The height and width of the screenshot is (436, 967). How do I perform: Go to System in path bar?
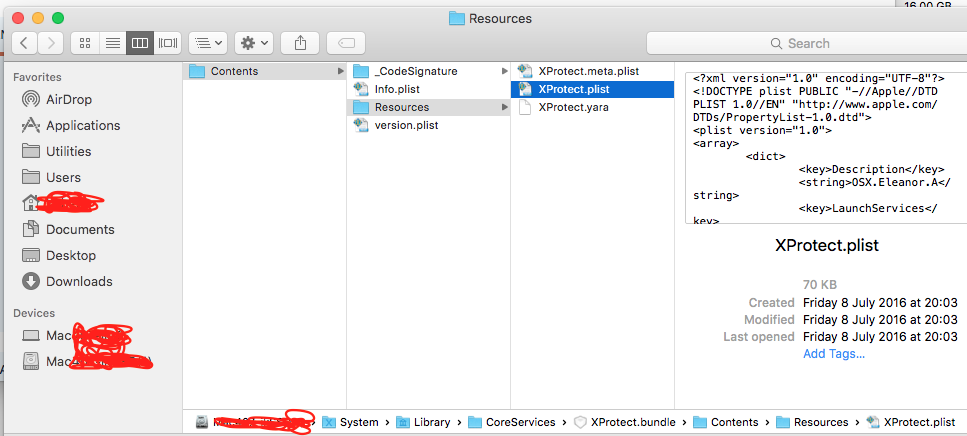(x=351, y=422)
